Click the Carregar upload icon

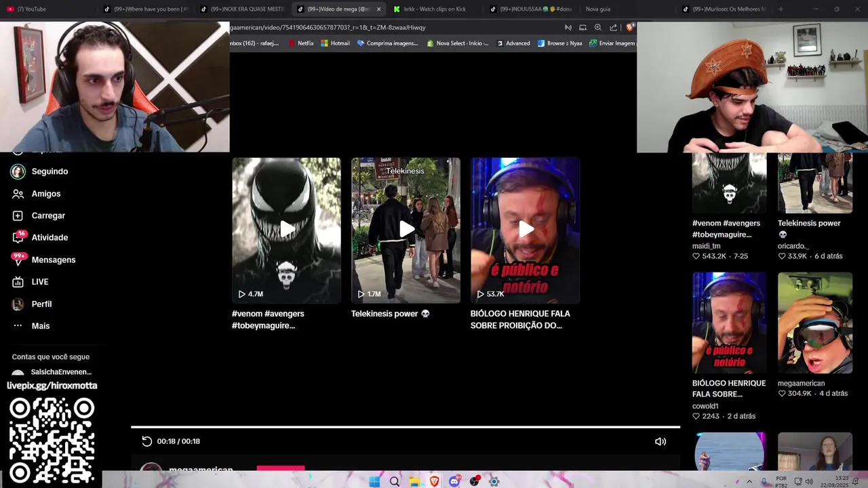point(18,216)
